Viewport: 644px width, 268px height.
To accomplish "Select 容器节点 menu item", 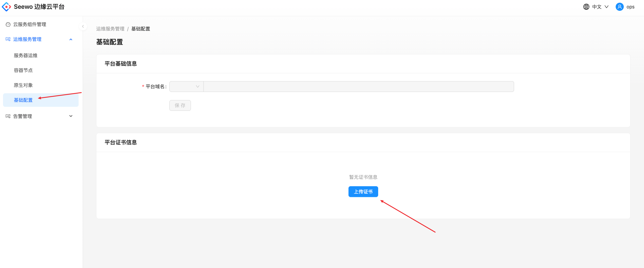I will pos(23,70).
